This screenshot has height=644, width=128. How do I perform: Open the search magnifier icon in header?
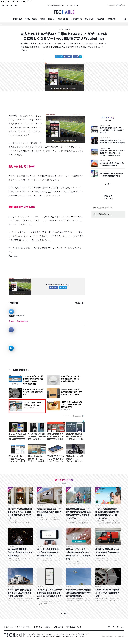(x=125, y=19)
